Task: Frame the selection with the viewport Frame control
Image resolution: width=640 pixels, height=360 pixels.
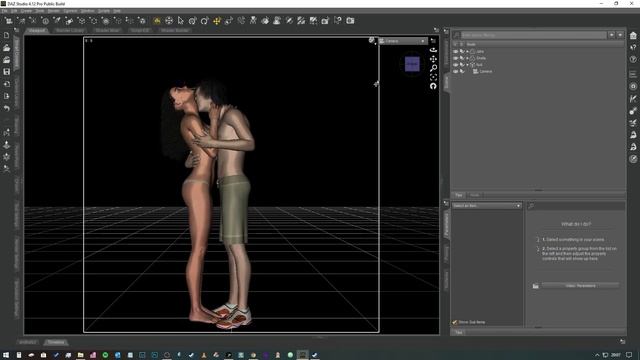Action: 433,77
